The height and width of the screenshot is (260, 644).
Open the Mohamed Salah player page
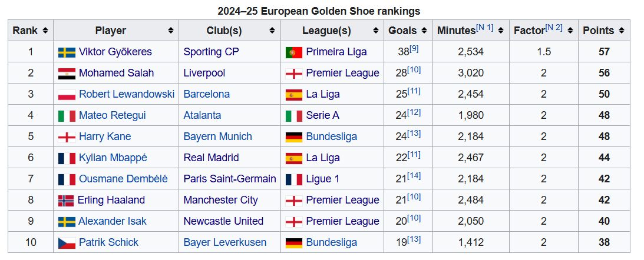point(116,73)
